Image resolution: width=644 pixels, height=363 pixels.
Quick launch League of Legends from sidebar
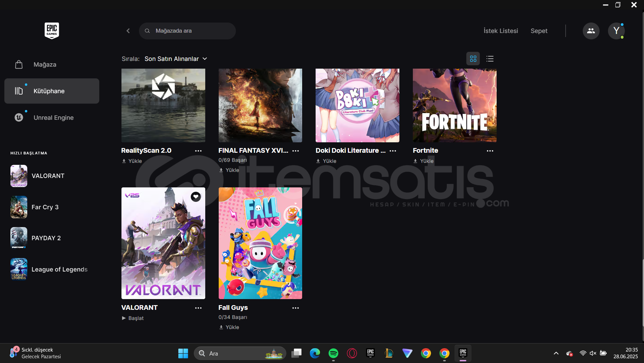click(x=49, y=269)
